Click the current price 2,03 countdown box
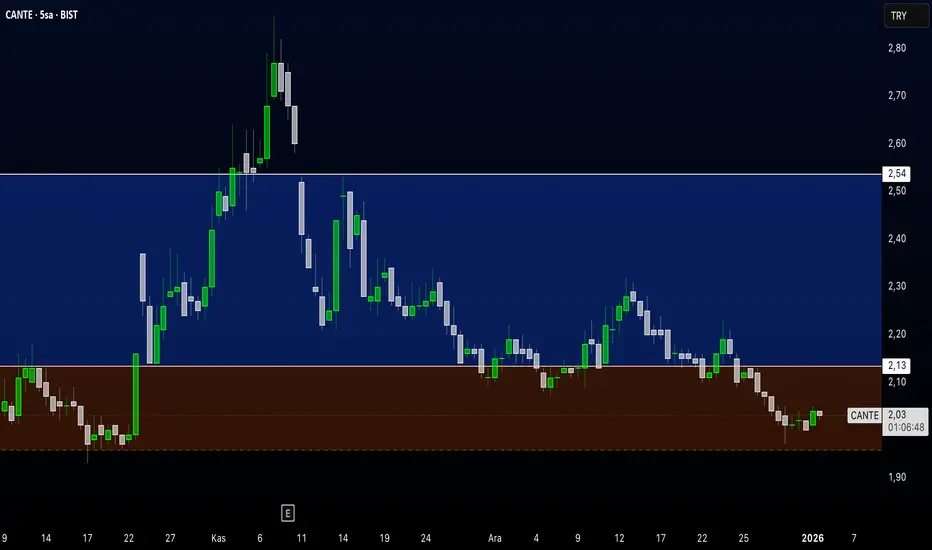The width and height of the screenshot is (932, 550). 905,421
